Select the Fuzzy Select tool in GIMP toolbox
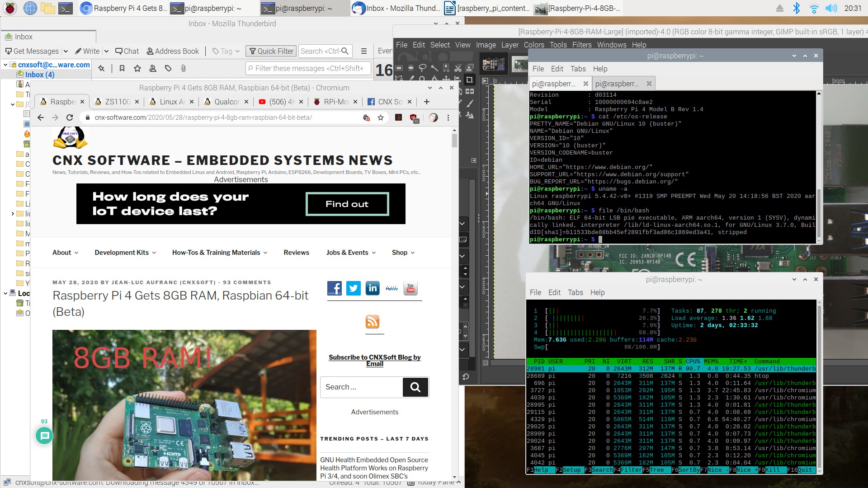Screen dimensions: 868x488 coord(434,68)
